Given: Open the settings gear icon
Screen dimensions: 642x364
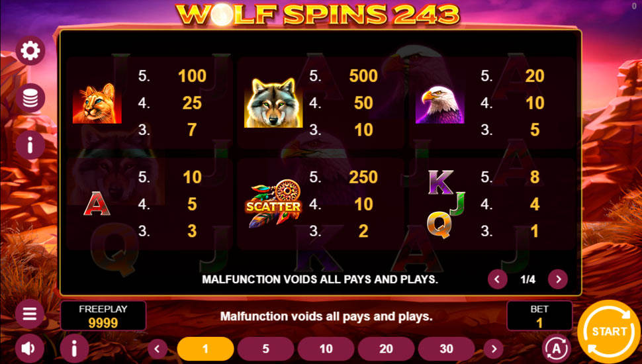Looking at the screenshot, I should [x=30, y=51].
